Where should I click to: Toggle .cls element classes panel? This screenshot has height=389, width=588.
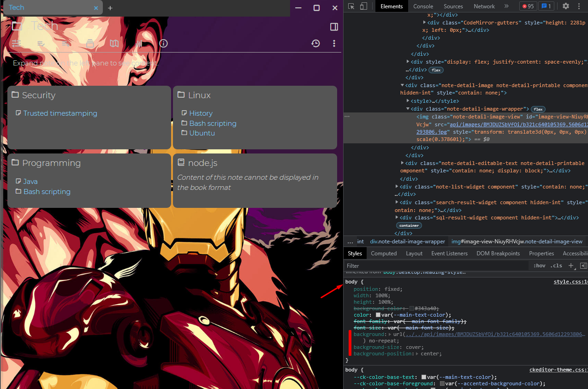(x=557, y=266)
